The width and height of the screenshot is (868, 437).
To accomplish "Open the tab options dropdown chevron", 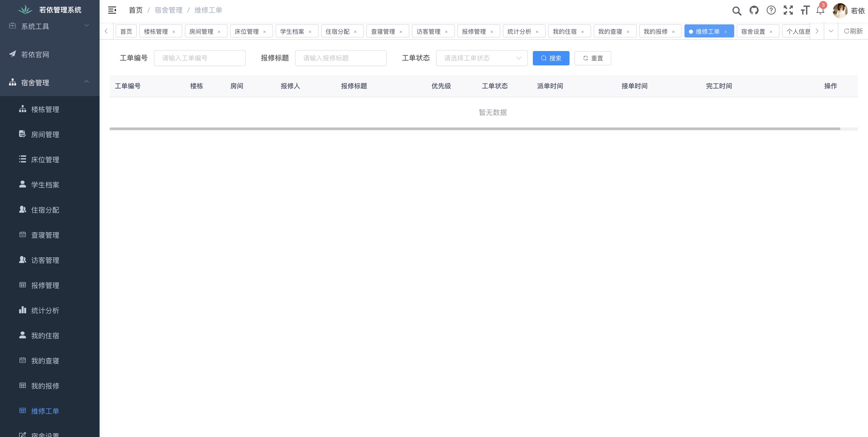I will click(831, 31).
